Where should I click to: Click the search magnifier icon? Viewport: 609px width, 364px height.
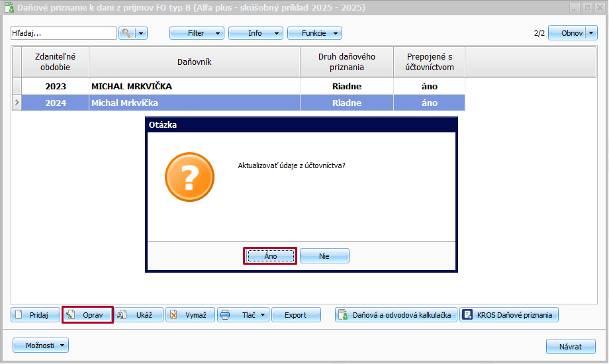click(126, 33)
